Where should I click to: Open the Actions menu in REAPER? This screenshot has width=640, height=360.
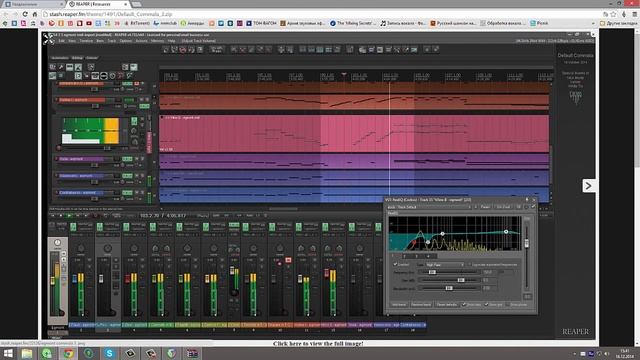[x=141, y=41]
